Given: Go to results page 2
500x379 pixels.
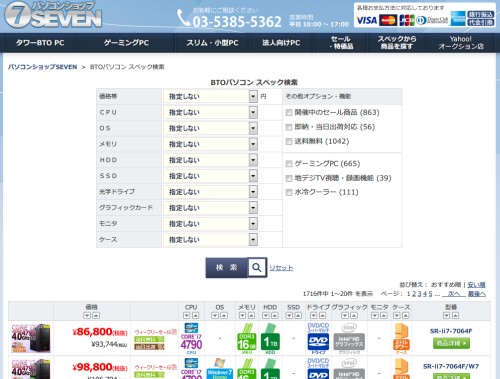Looking at the screenshot, I should click(414, 294).
